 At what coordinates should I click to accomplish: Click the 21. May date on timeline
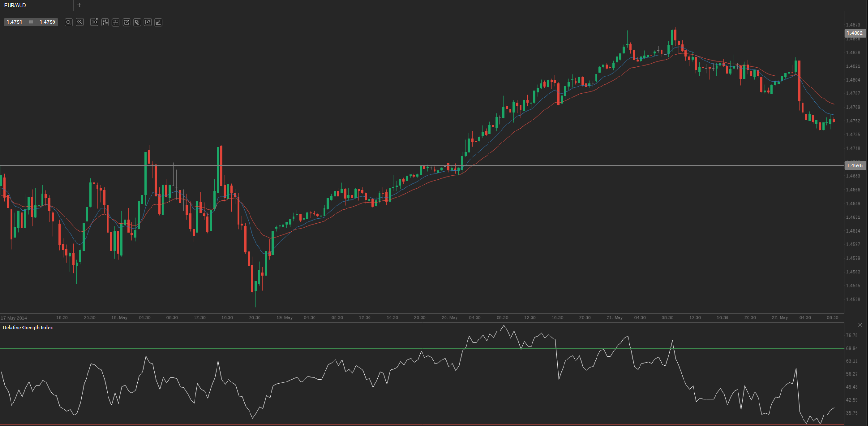615,317
